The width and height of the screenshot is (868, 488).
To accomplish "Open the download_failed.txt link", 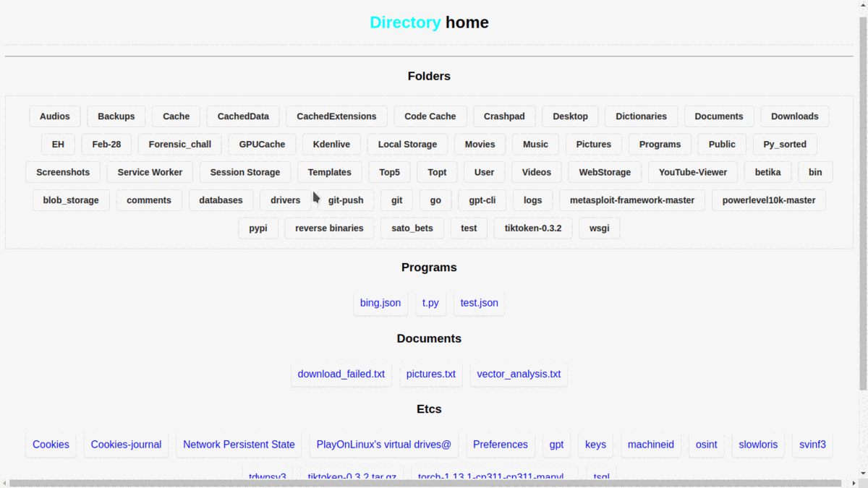I will point(341,374).
